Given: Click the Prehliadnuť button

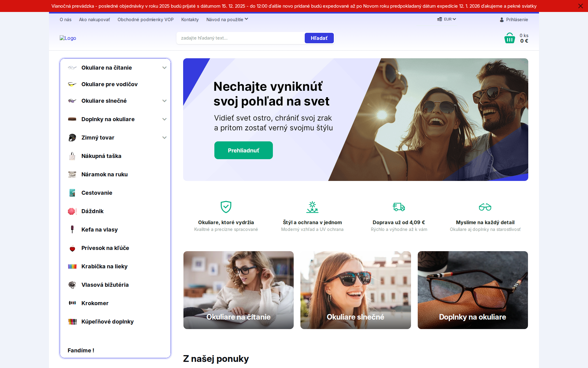Looking at the screenshot, I should coord(243,150).
